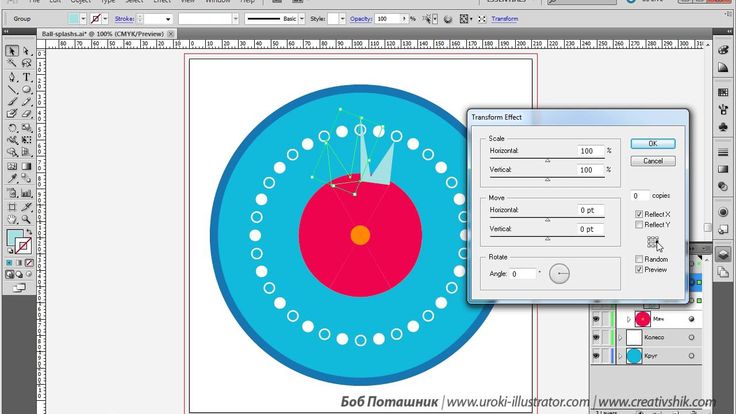Open the stroke color dropdown in control bar

click(105, 19)
